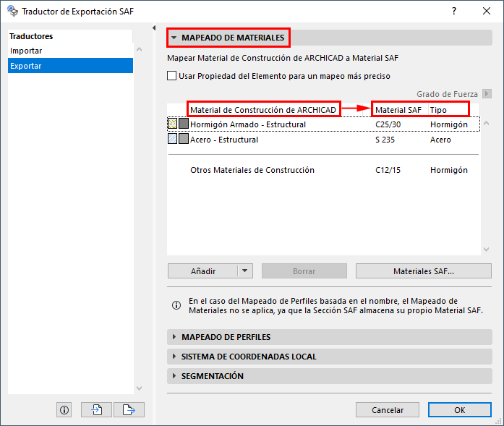Select Otros Materiales de Construcción row
The height and width of the screenshot is (426, 504).
point(323,170)
